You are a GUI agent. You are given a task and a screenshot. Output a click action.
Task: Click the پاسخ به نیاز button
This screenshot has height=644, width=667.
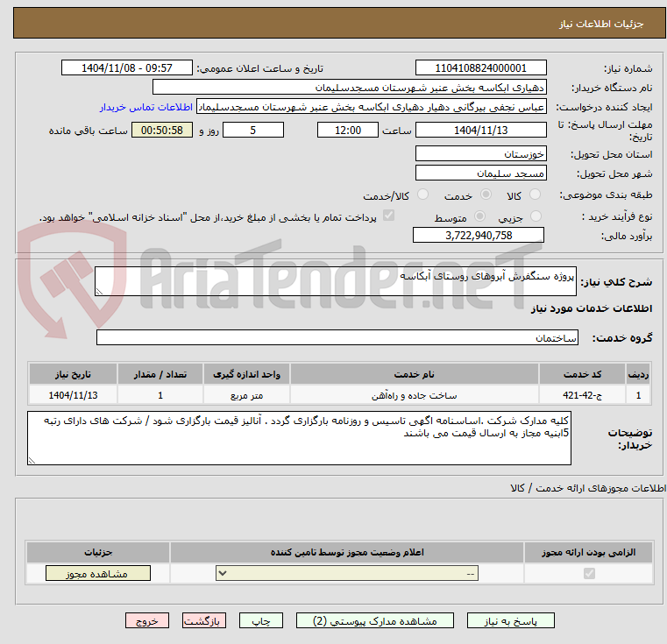click(x=510, y=621)
